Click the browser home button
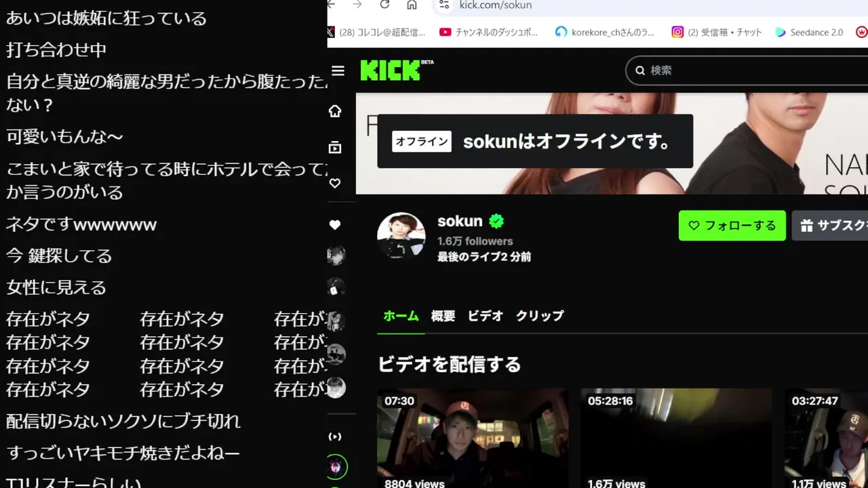Viewport: 868px width, 488px height. [412, 5]
